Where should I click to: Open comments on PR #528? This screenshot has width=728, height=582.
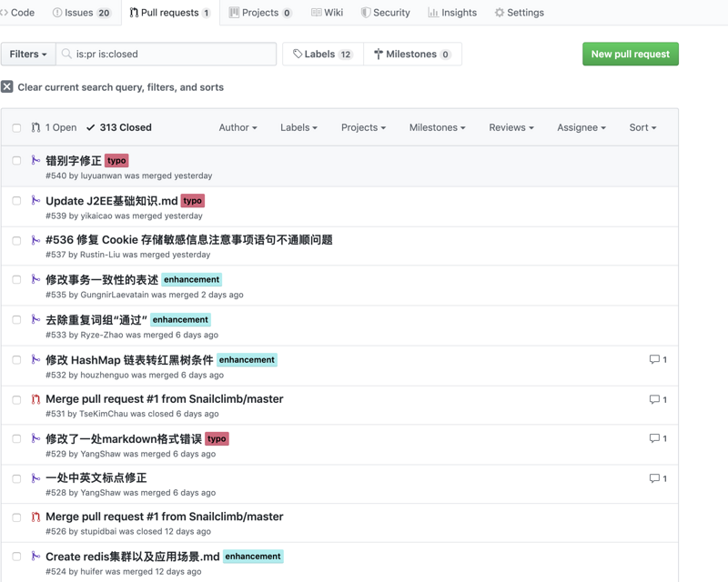(658, 478)
